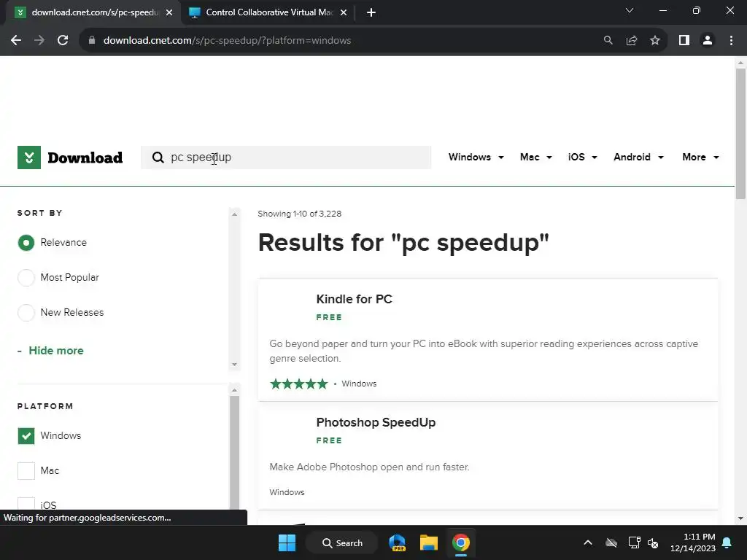The image size is (747, 560).
Task: Open the tab search chevron
Action: (630, 10)
